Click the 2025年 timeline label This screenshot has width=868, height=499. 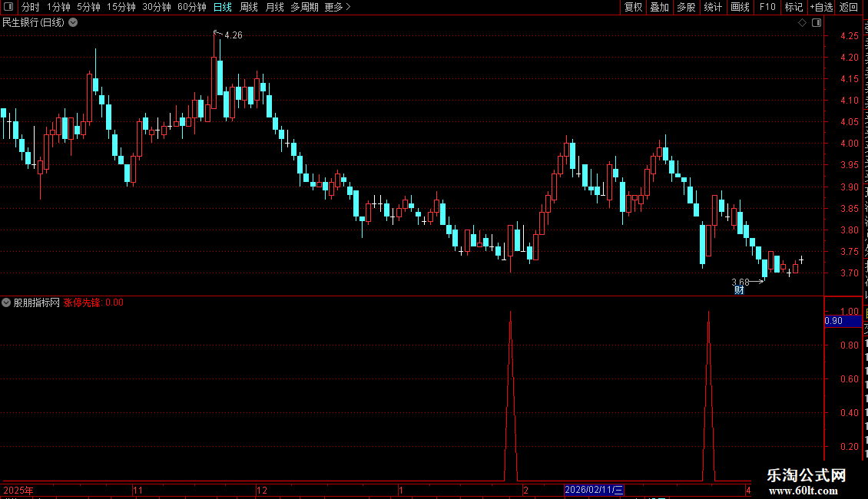coord(18,490)
